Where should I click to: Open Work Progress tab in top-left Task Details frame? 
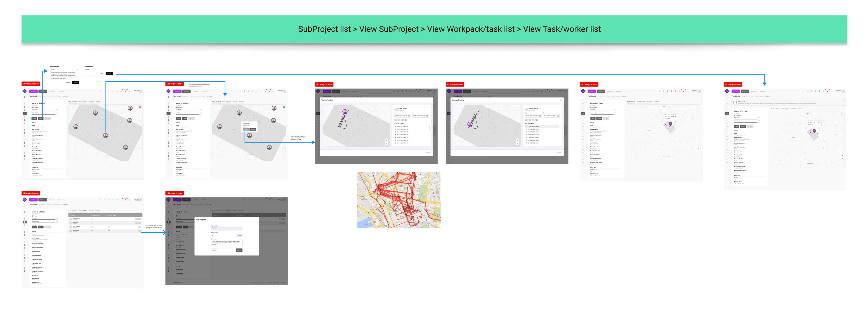(x=83, y=102)
